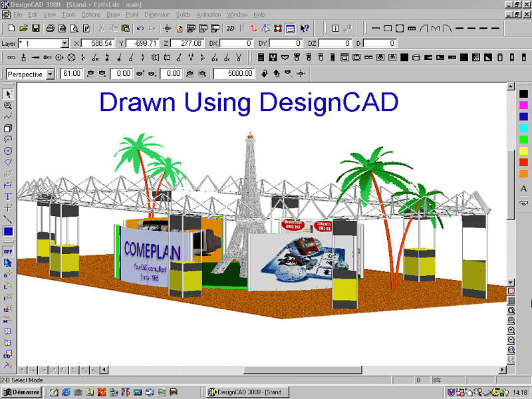Pick the magenta color swatch
Screen dimensions: 532x399
pos(523,104)
